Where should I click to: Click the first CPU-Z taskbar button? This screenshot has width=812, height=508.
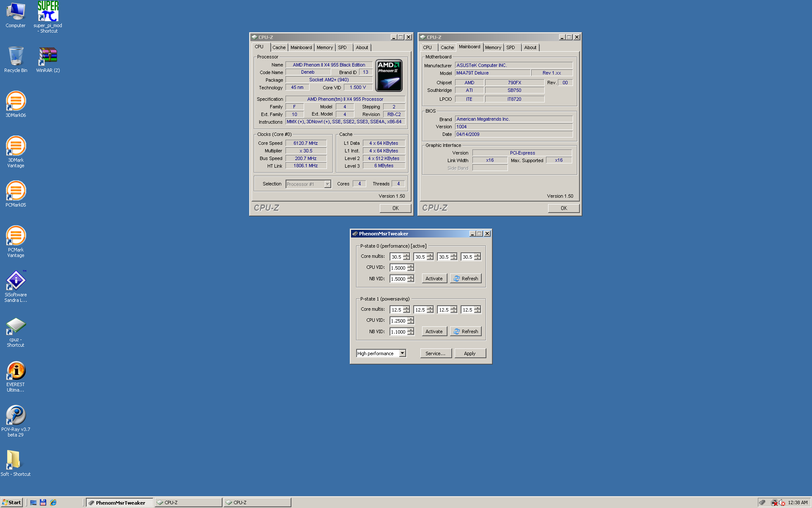tap(189, 502)
